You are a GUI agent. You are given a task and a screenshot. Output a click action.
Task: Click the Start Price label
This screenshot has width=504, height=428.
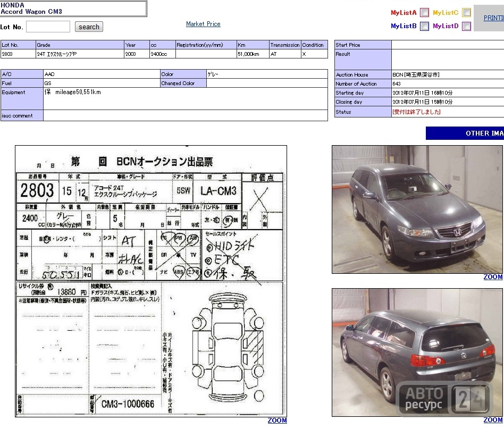pos(363,45)
